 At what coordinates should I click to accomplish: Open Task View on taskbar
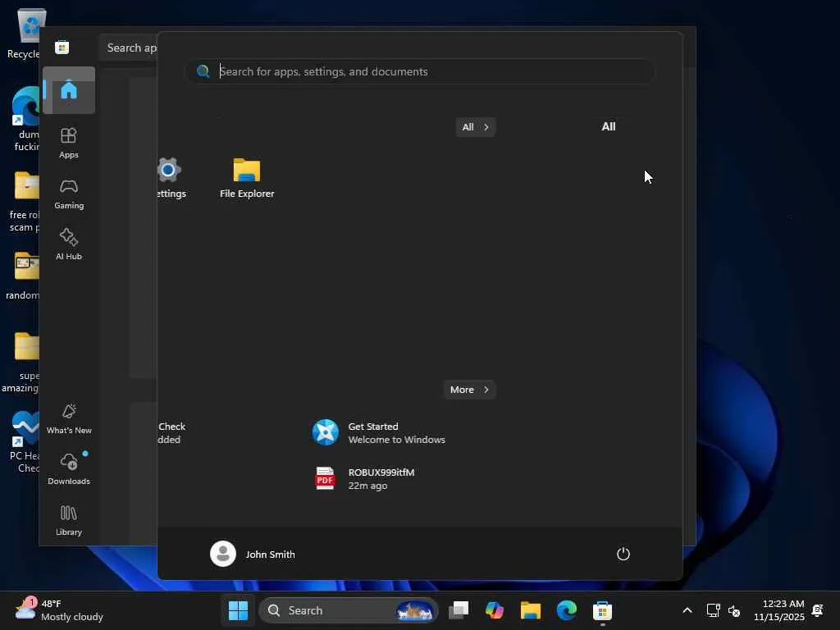459,610
